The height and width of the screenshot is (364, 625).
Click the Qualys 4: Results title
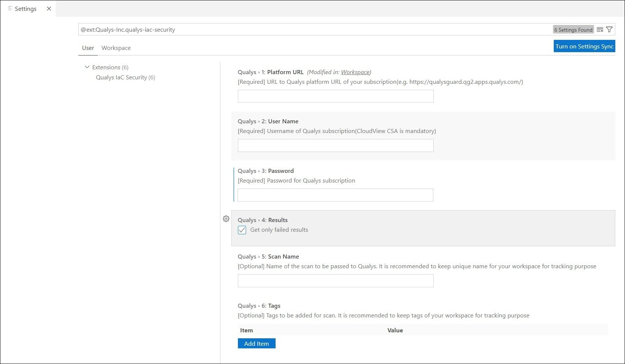[x=263, y=220]
